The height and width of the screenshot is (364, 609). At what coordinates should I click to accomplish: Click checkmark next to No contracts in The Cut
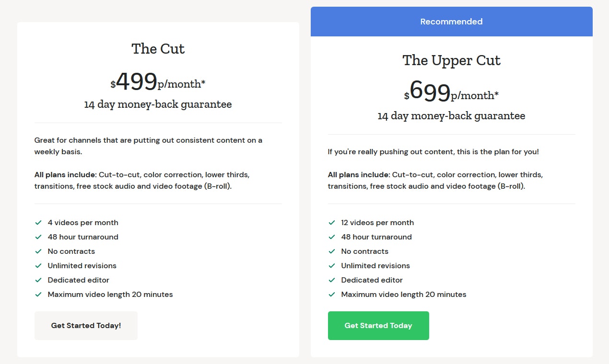click(38, 251)
